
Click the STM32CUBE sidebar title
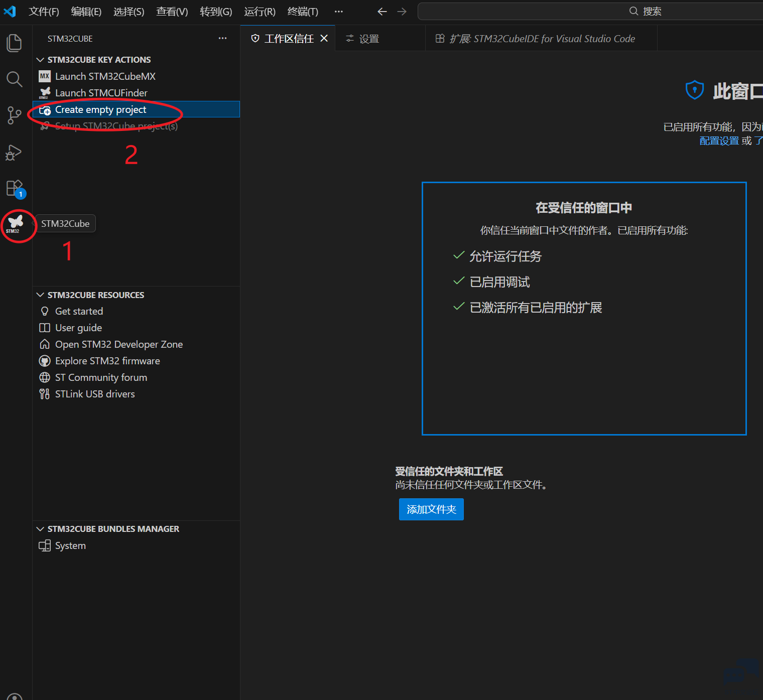(70, 39)
